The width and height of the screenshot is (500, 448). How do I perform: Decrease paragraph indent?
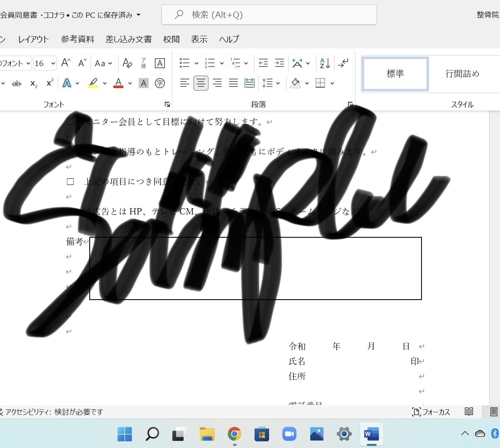(263, 63)
